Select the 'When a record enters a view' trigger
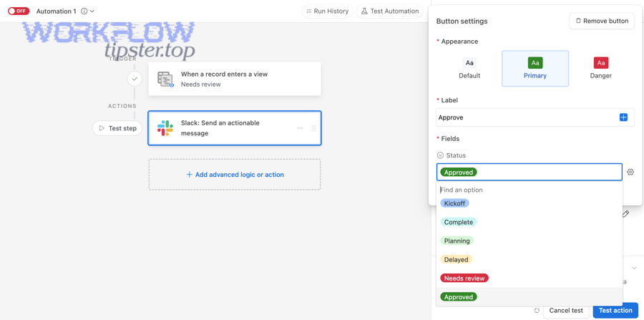 pyautogui.click(x=235, y=79)
